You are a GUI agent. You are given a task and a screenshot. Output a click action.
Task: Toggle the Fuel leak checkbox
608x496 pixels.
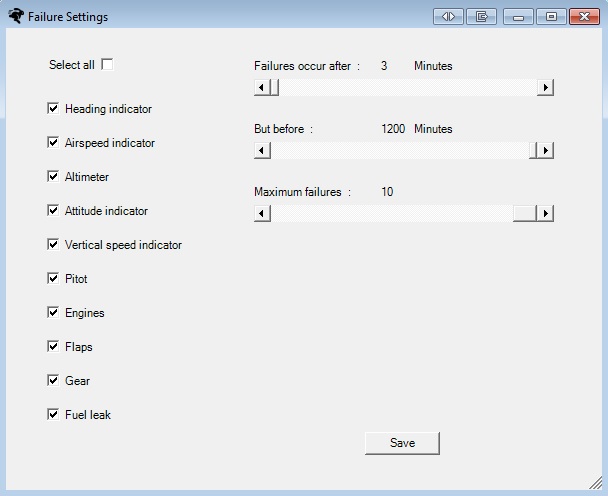click(x=53, y=414)
